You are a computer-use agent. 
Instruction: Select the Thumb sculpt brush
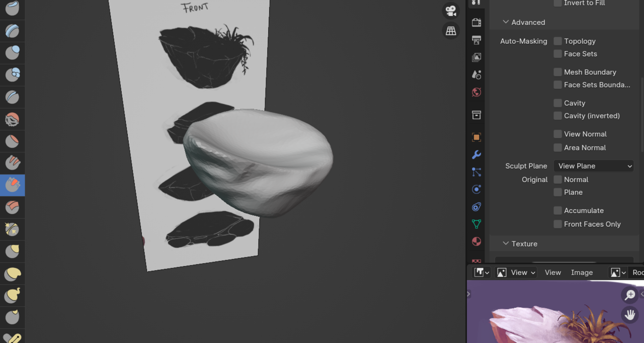[x=12, y=318]
